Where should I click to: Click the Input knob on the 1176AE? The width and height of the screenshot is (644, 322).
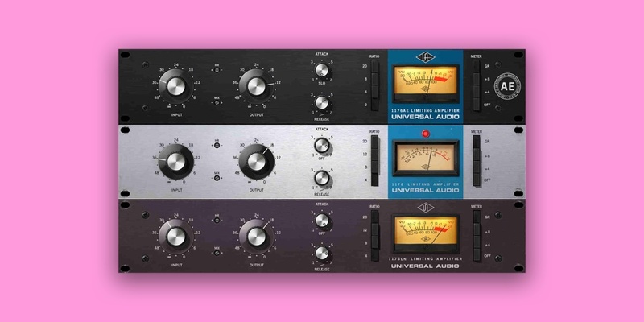coord(175,86)
